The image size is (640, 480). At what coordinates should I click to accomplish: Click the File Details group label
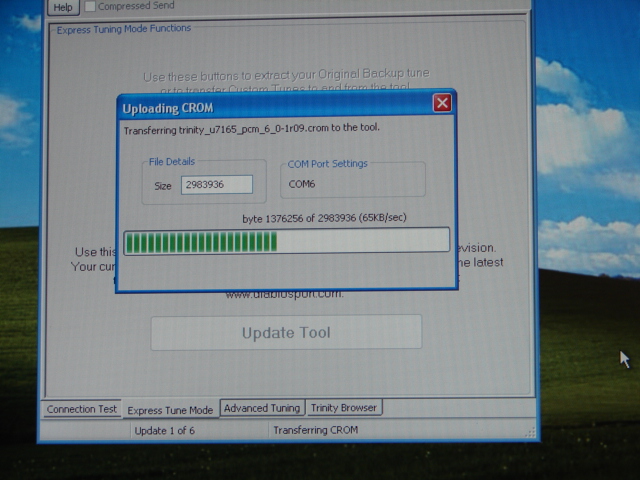172,162
